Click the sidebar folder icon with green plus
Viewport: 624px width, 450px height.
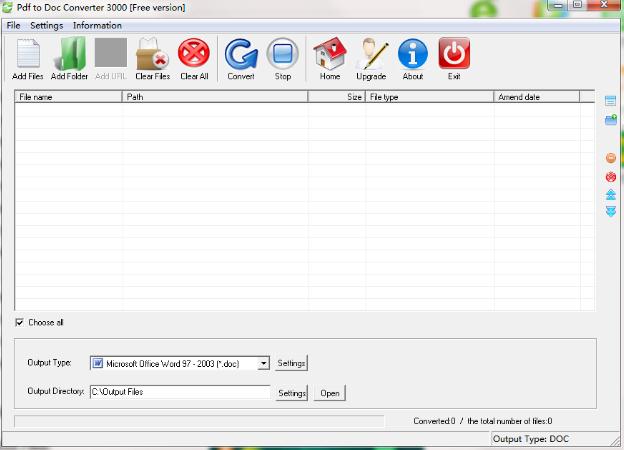(x=611, y=120)
